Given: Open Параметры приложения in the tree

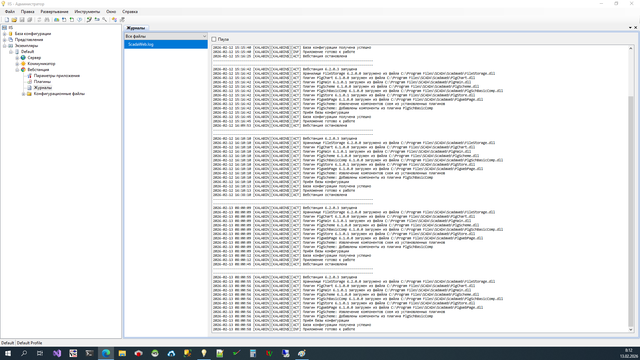Looking at the screenshot, I should point(57,76).
